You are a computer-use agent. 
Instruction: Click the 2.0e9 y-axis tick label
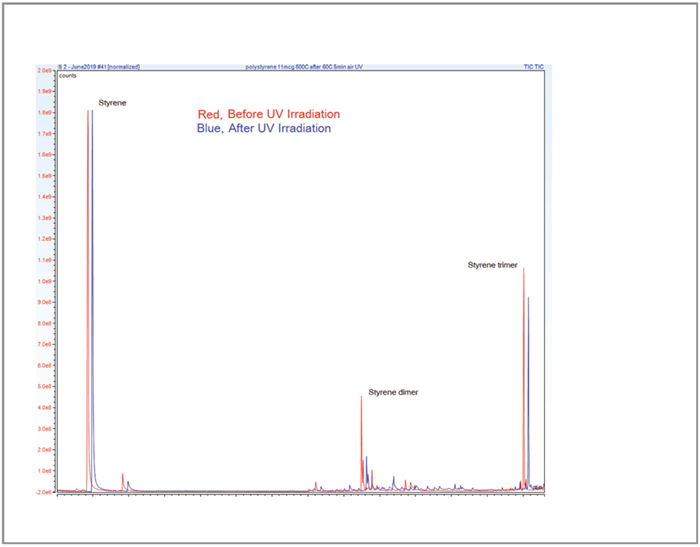pos(45,71)
